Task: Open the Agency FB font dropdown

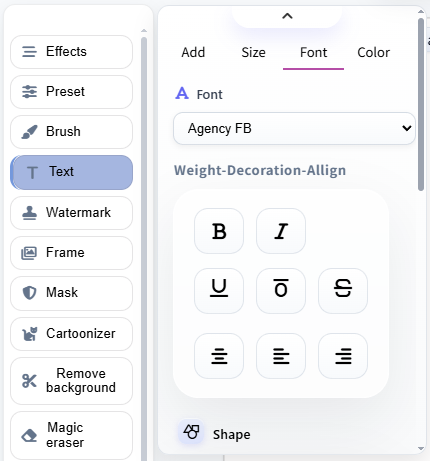Action: (x=294, y=128)
